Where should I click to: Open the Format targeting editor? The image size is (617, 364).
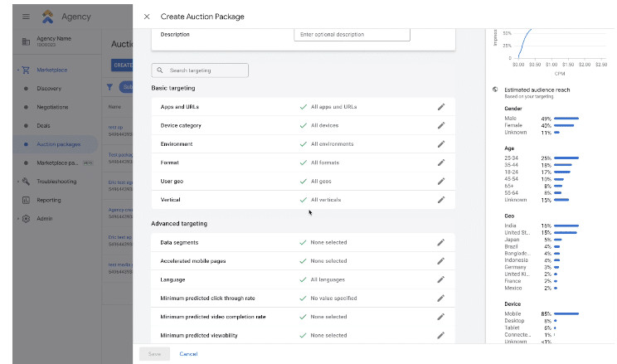441,163
